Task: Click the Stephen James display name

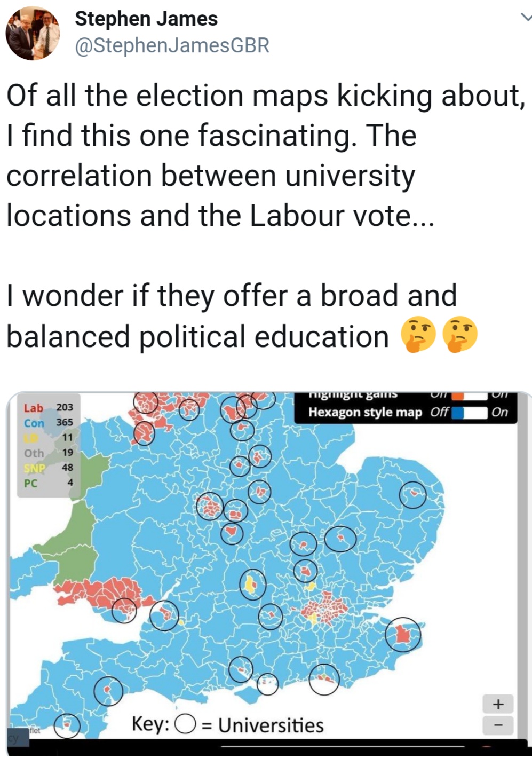Action: pos(146,19)
